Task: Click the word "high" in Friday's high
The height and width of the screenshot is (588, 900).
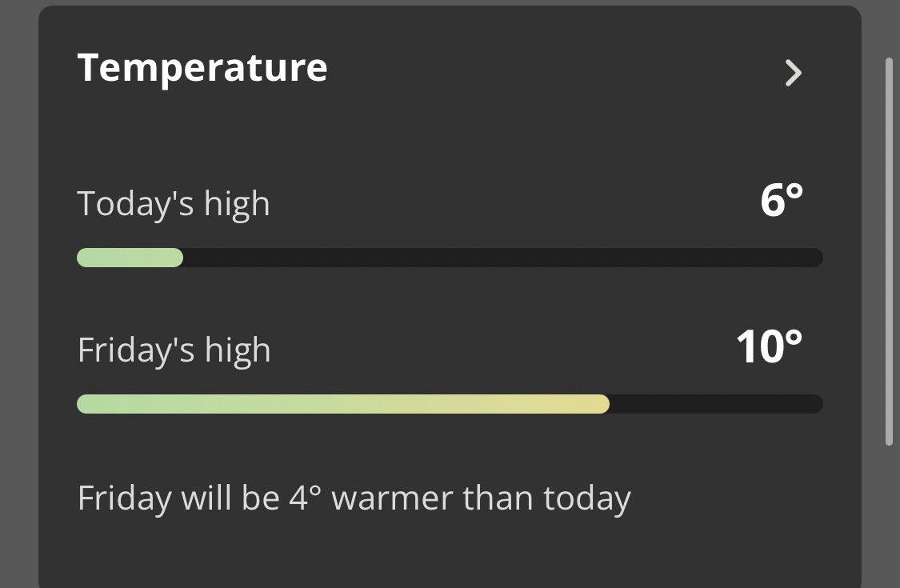Action: (x=238, y=350)
